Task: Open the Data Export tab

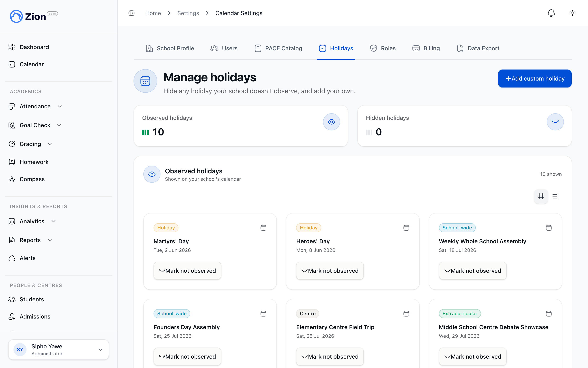Action: point(478,48)
